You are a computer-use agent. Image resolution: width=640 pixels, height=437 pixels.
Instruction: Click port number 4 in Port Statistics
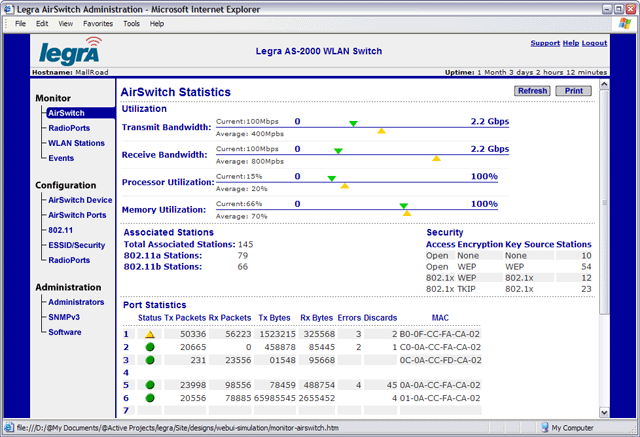pos(126,373)
